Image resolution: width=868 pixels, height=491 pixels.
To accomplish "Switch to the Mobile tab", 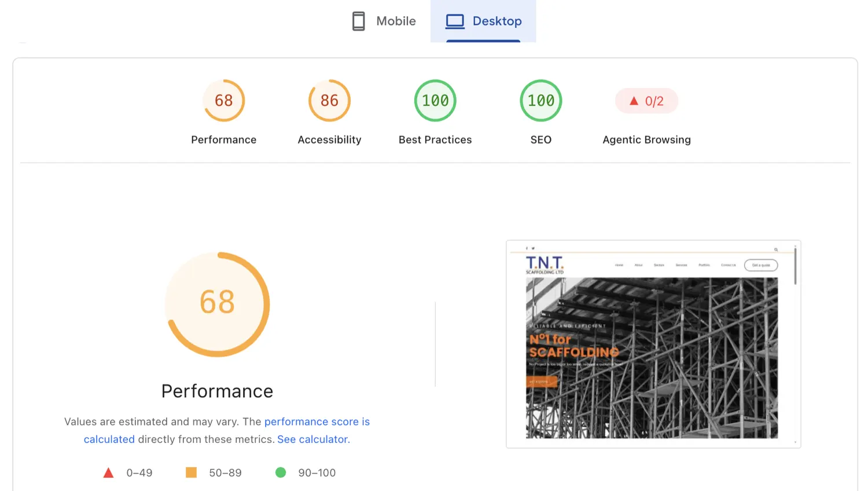I will tap(384, 21).
